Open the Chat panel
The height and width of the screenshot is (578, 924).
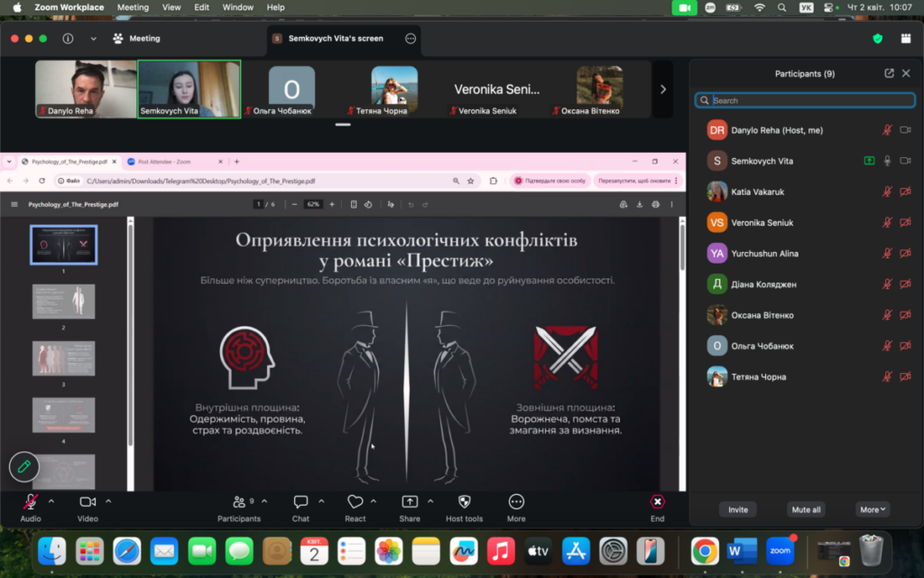(x=300, y=508)
